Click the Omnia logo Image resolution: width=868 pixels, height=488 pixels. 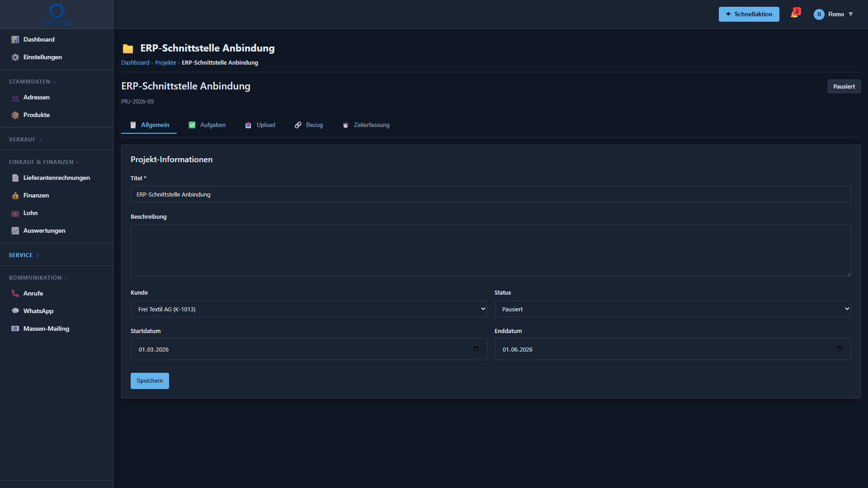(57, 14)
